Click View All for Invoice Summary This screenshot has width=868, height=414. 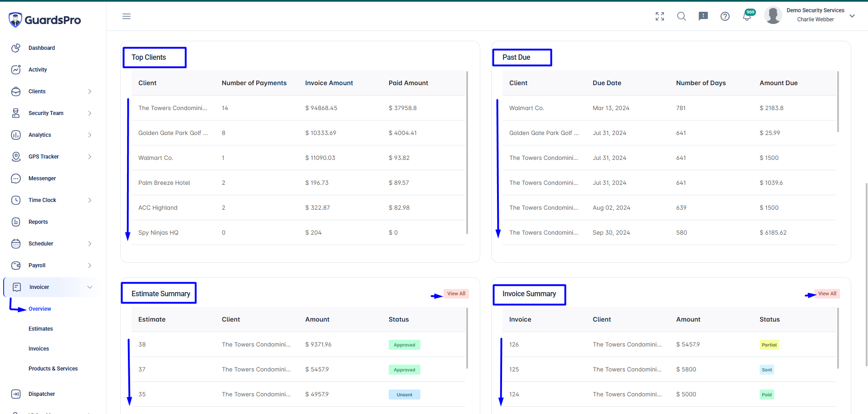[x=827, y=294]
